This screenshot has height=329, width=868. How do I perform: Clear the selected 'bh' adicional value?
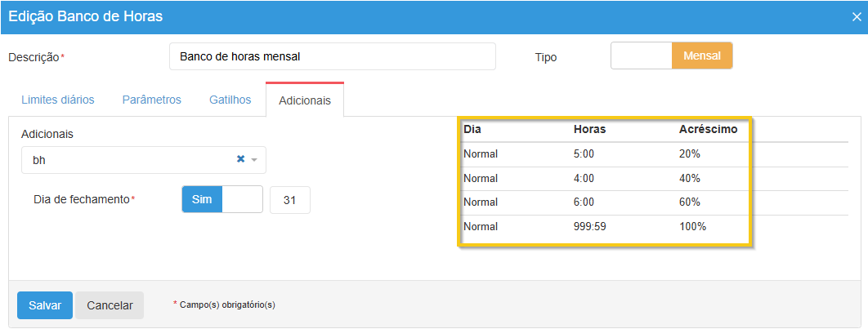coord(240,160)
